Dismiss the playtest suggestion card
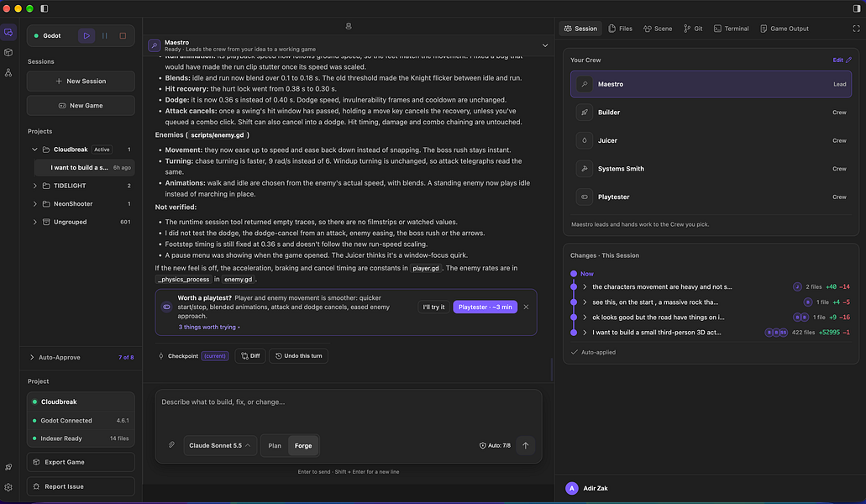 click(x=526, y=307)
